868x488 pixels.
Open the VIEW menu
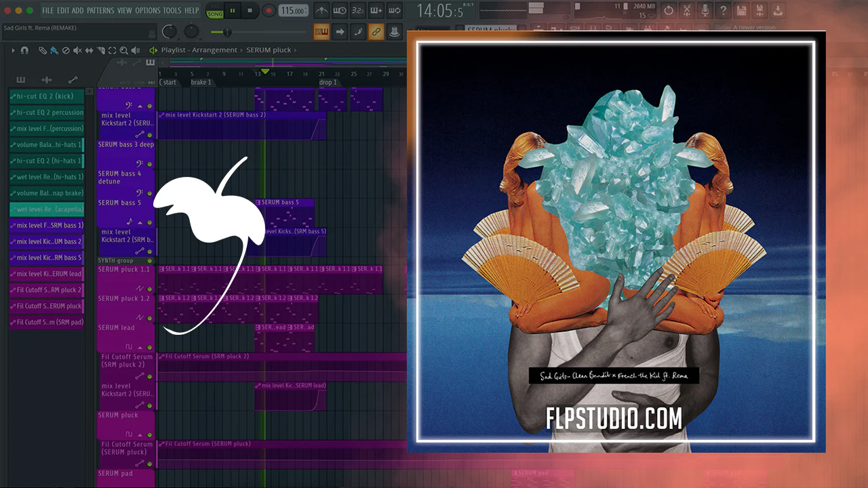point(125,11)
